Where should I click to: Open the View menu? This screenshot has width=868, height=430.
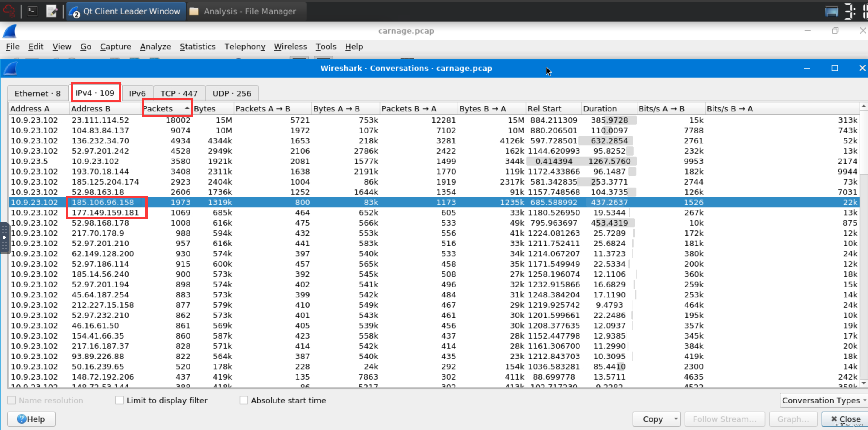62,47
